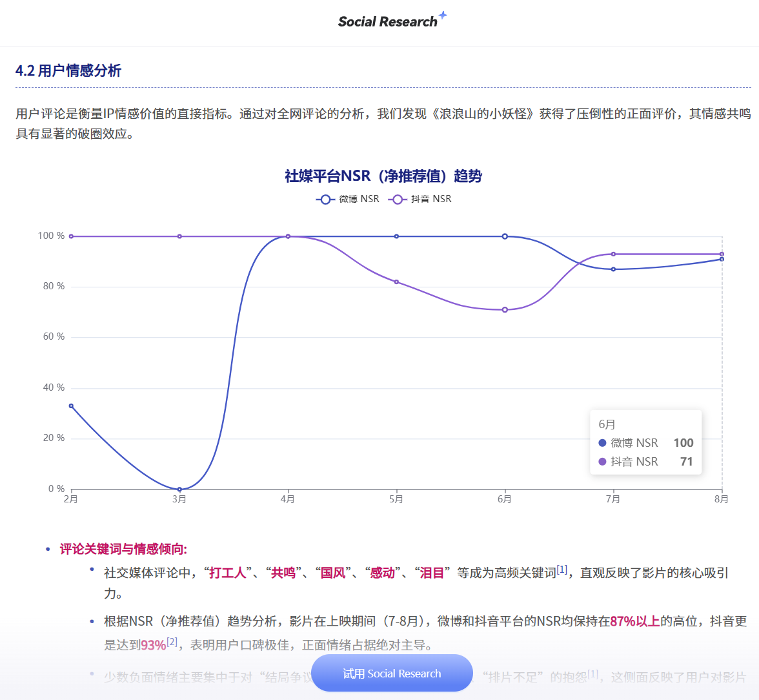The width and height of the screenshot is (759, 700).
Task: Click the 微博 NSR point at 8月
Action: [x=722, y=259]
